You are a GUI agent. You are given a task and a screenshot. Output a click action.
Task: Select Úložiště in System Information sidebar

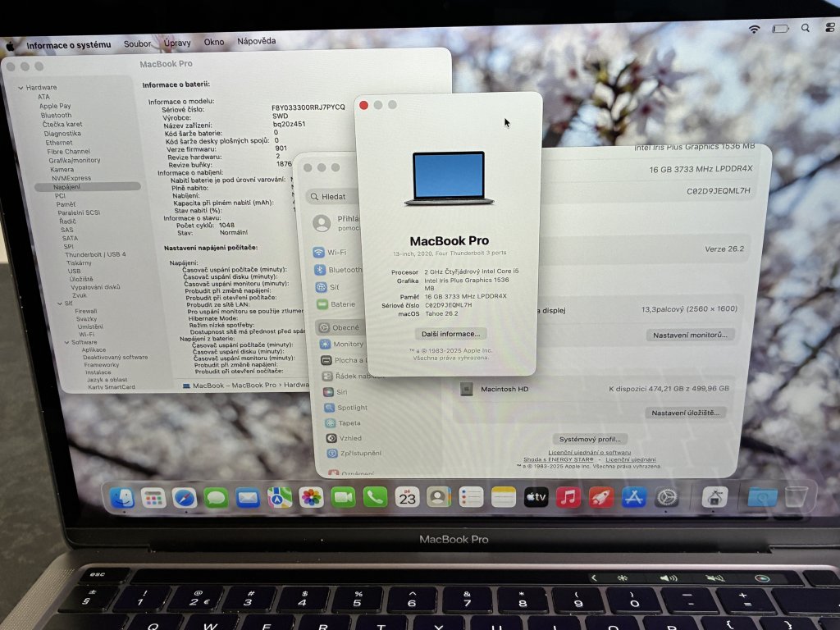tap(81, 279)
